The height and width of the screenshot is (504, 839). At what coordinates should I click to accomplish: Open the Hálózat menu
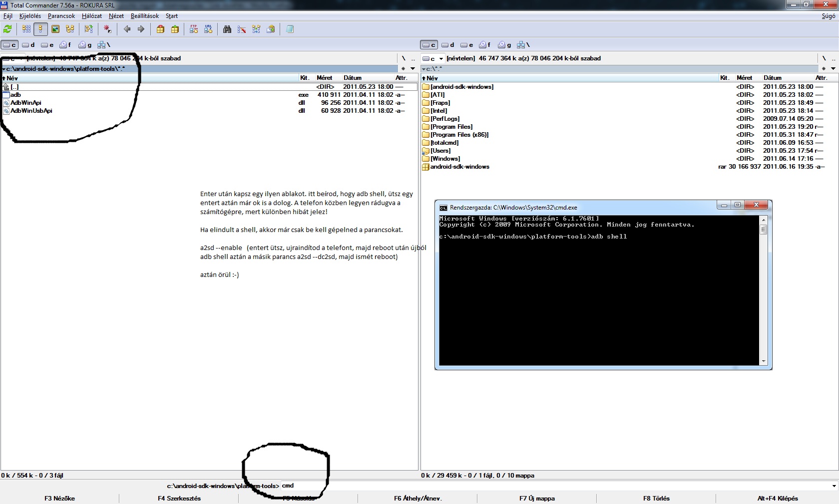(x=92, y=16)
